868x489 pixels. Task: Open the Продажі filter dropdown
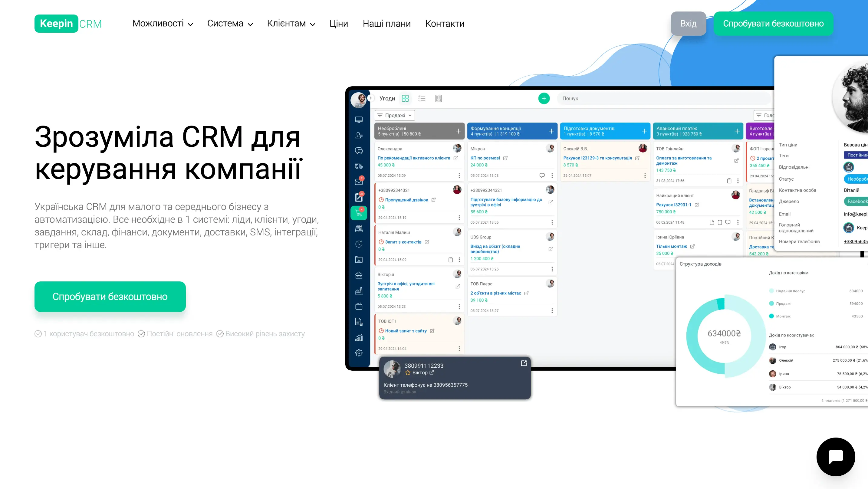click(395, 116)
